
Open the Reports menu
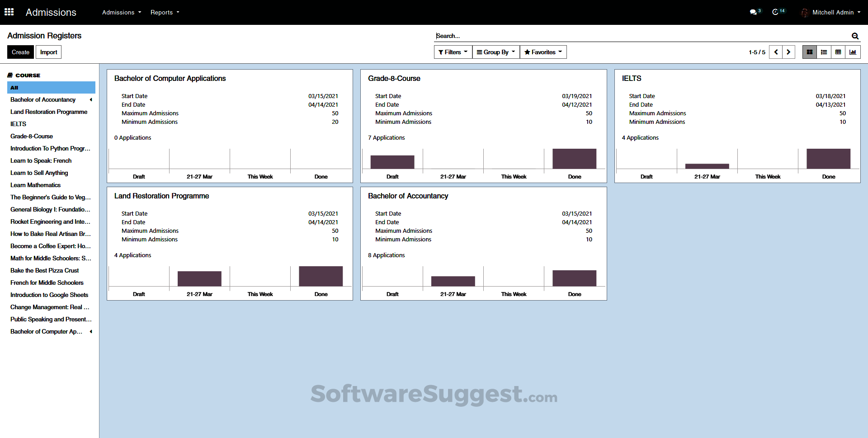165,12
